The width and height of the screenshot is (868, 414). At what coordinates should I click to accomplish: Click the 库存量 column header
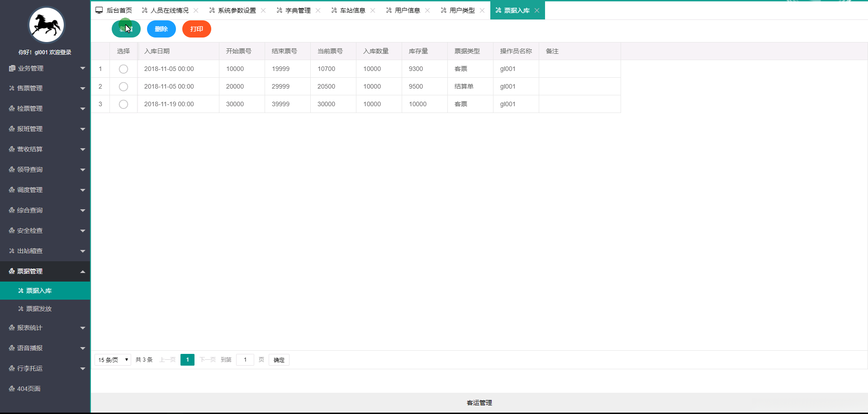(425, 51)
